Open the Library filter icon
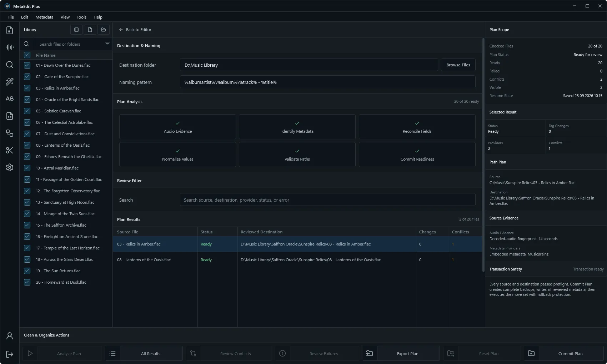The width and height of the screenshot is (607, 364). pos(107,44)
